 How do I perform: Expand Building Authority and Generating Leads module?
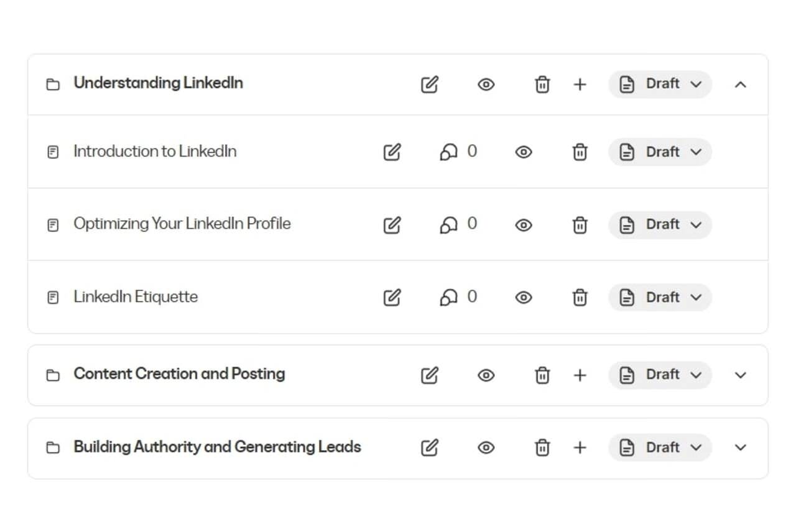(x=740, y=447)
